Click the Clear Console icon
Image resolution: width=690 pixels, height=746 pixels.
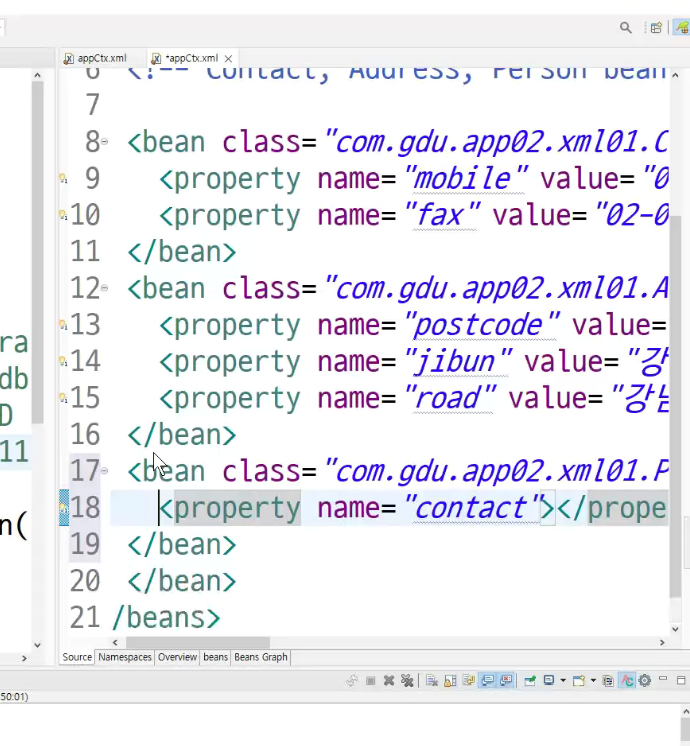click(x=432, y=681)
